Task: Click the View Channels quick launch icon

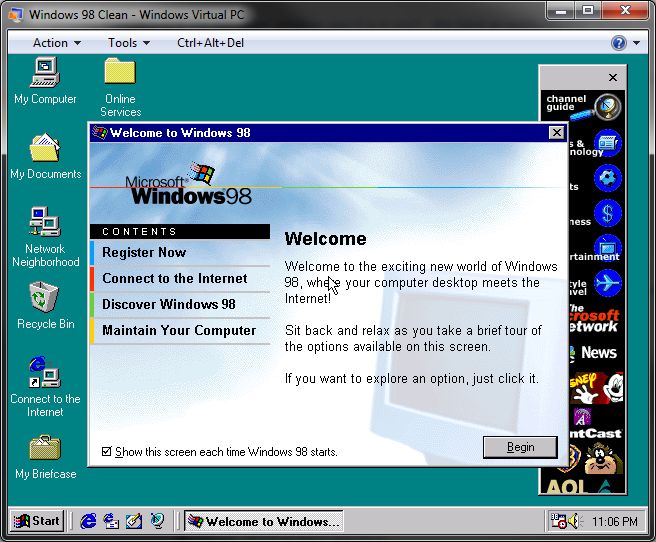Action: [157, 521]
